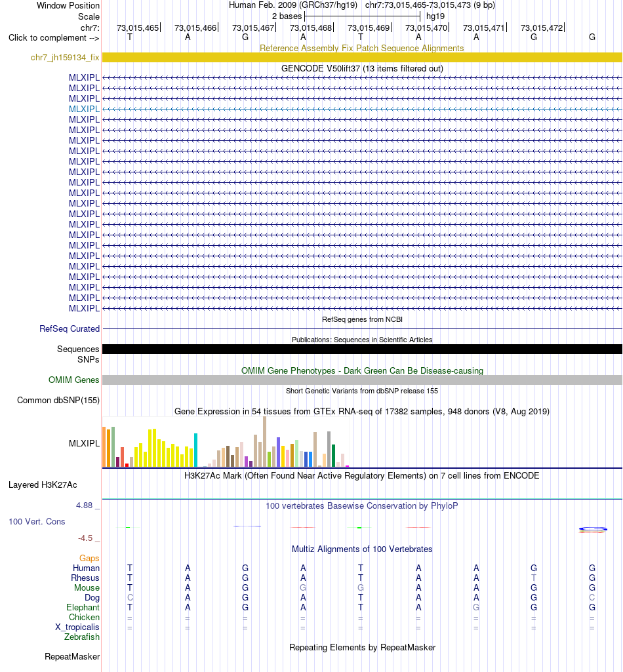The height and width of the screenshot is (672, 623).
Task: Click the Layered H3K27Ac label
Action: [x=43, y=485]
